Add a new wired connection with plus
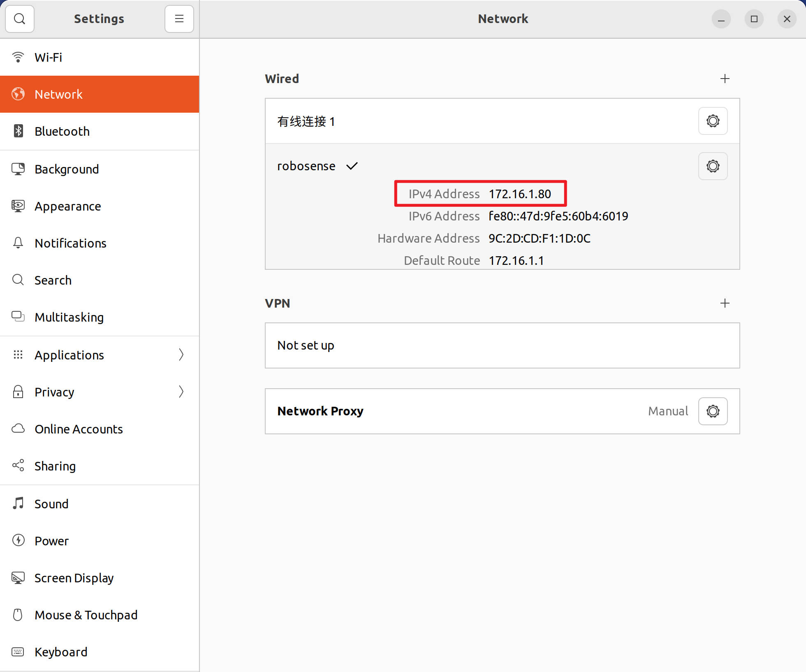The width and height of the screenshot is (806, 672). tap(725, 79)
